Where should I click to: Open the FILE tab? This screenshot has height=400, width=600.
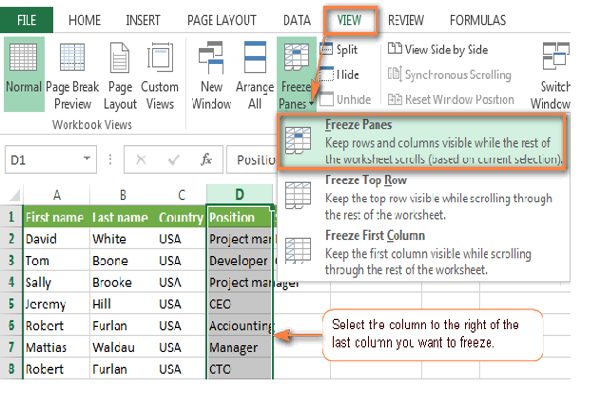(27, 19)
